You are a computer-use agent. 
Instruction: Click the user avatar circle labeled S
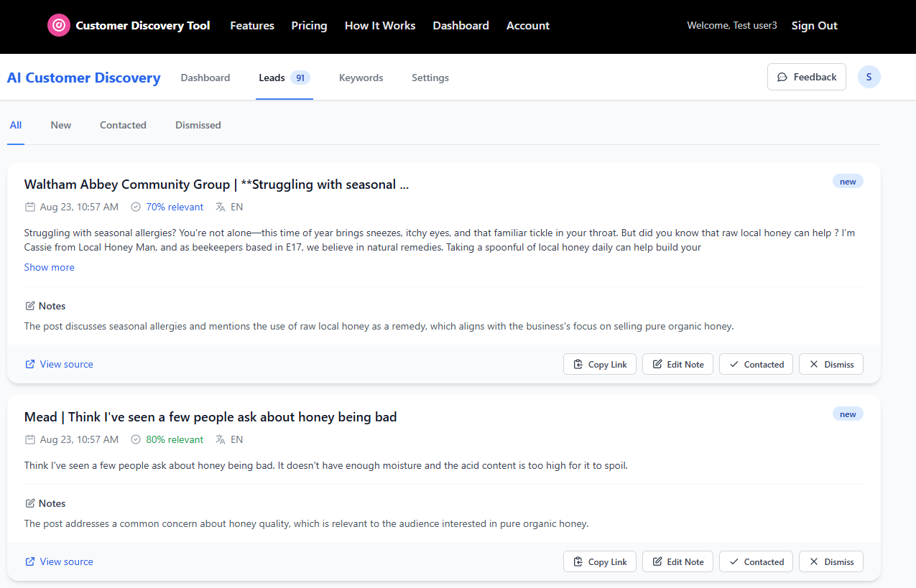[869, 77]
